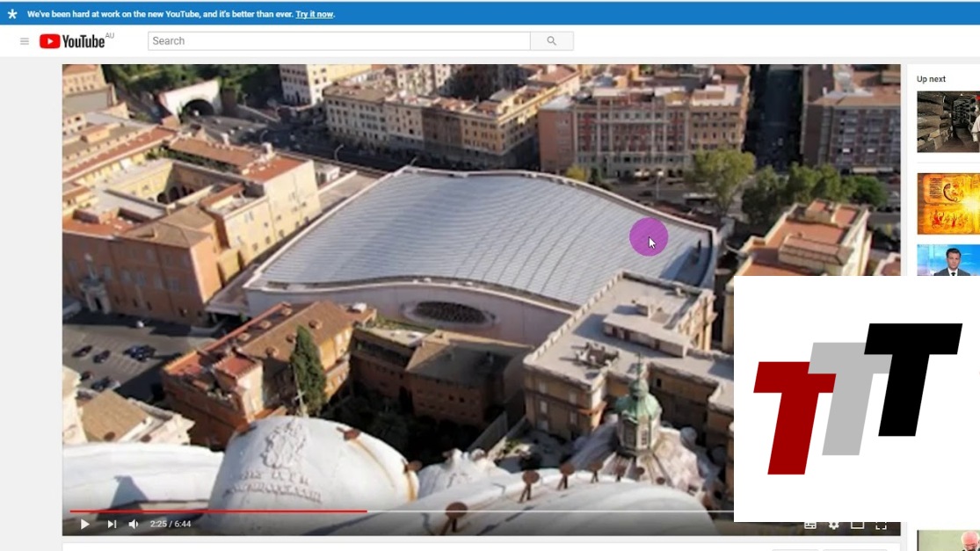Click the magnifying glass search button
Viewport: 980px width, 551px height.
click(552, 41)
